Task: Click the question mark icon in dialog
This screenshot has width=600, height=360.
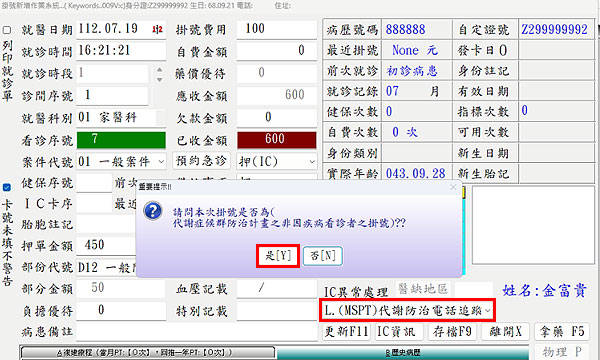Action: click(x=153, y=211)
